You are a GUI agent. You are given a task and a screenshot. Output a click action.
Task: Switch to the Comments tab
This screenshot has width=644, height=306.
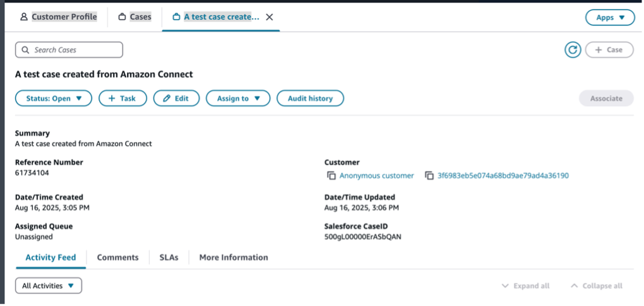pos(117,257)
